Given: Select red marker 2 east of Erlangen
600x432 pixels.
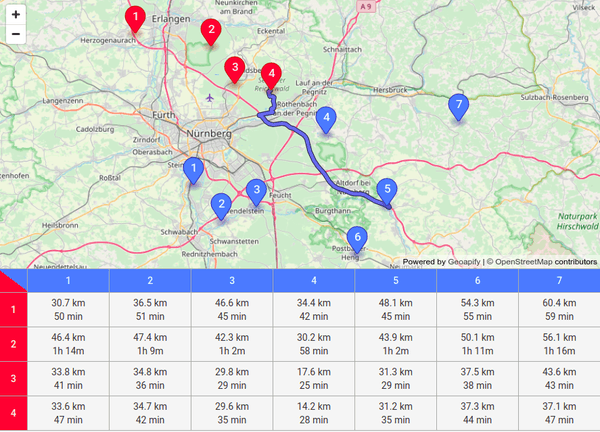Looking at the screenshot, I should (211, 32).
